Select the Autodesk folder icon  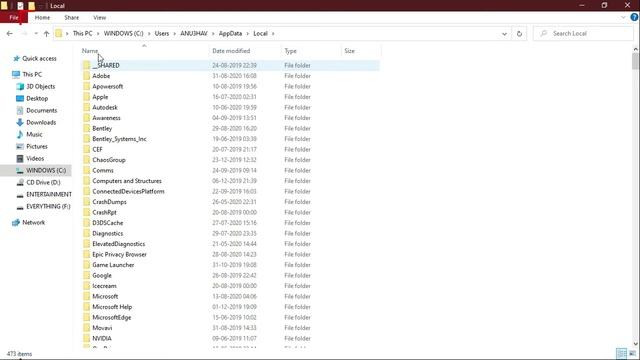tap(87, 107)
